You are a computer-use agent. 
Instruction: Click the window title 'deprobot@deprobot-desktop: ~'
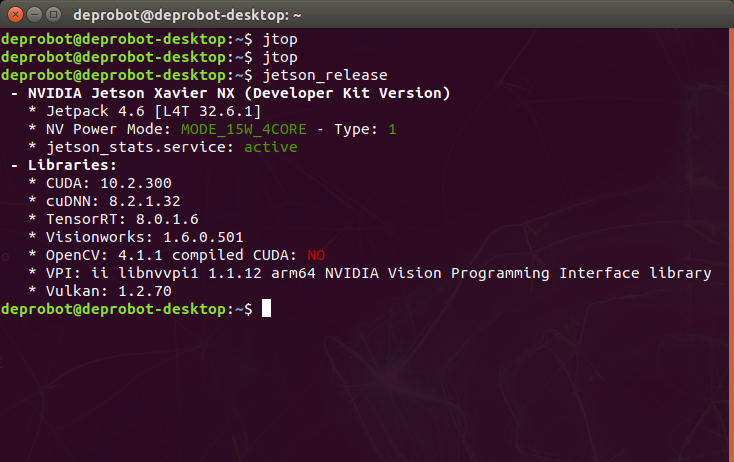(x=187, y=15)
